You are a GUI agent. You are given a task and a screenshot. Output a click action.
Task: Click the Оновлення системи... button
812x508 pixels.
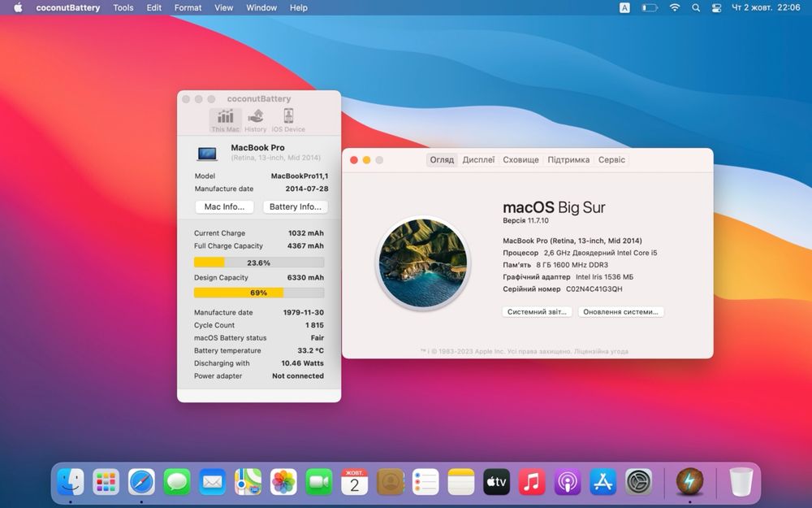(x=621, y=312)
